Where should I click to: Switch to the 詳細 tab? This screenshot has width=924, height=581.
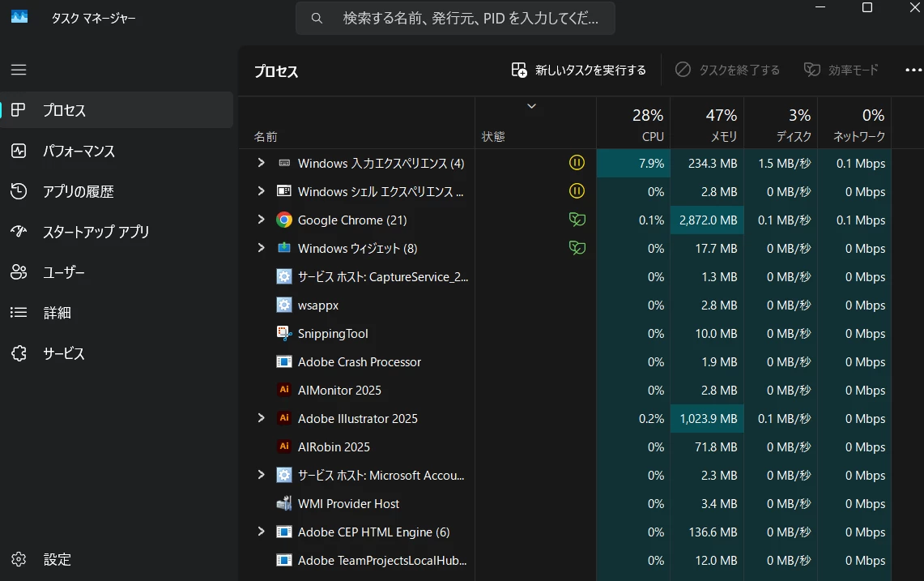(117, 313)
